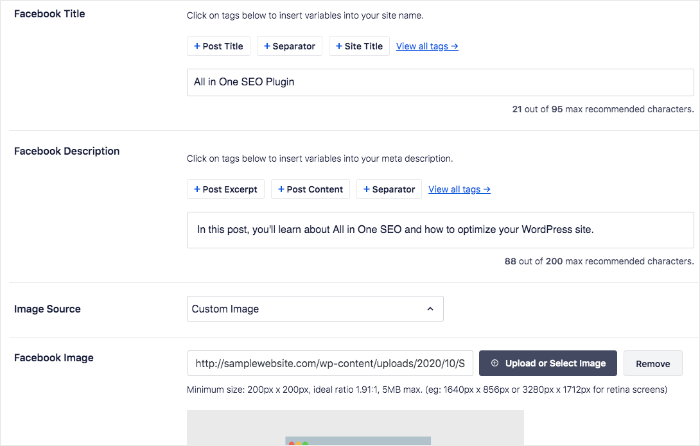Image resolution: width=700 pixels, height=446 pixels.
Task: Insert the Post Excerpt tag
Action: tap(226, 189)
